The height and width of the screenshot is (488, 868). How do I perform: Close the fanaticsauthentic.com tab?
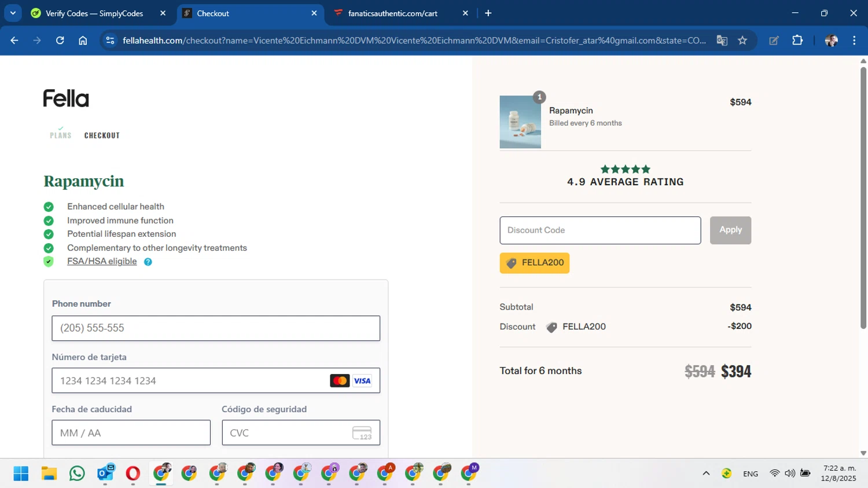(x=465, y=13)
